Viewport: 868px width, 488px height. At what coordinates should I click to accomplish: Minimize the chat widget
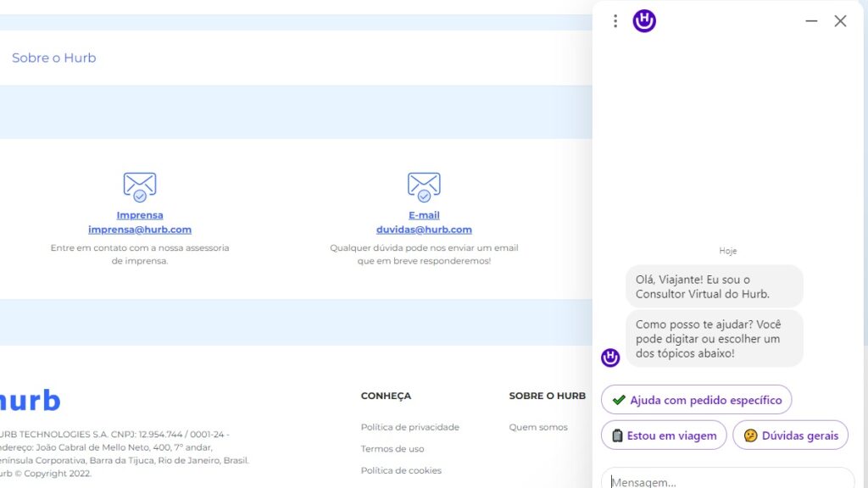811,21
